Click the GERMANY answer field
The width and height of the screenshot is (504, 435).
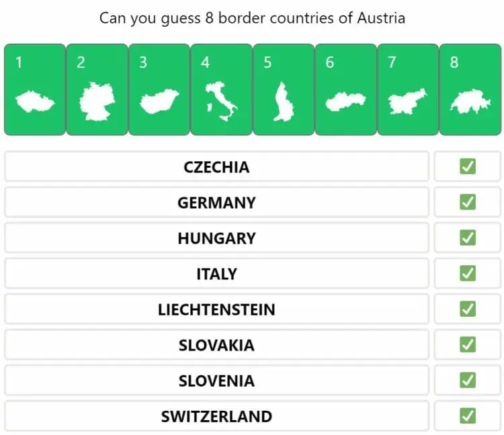pos(216,202)
